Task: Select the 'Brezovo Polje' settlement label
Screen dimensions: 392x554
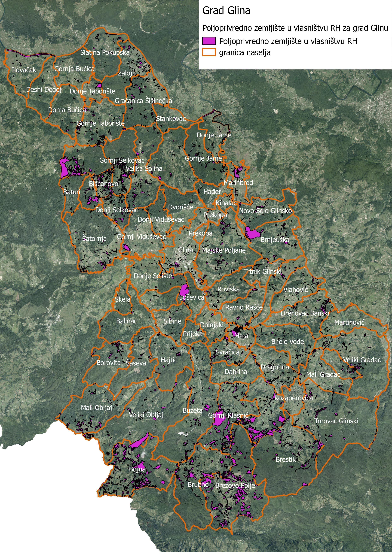Action: (x=235, y=485)
